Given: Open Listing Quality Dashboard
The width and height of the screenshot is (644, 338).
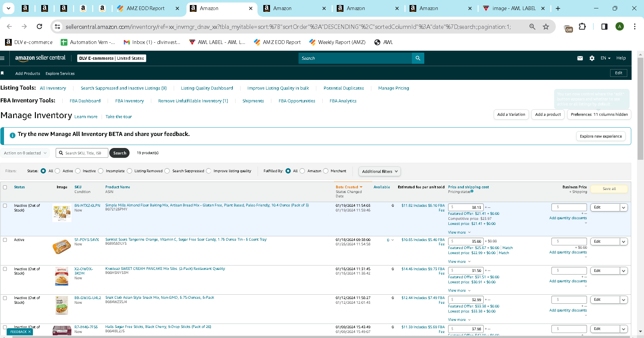Looking at the screenshot, I should [207, 88].
